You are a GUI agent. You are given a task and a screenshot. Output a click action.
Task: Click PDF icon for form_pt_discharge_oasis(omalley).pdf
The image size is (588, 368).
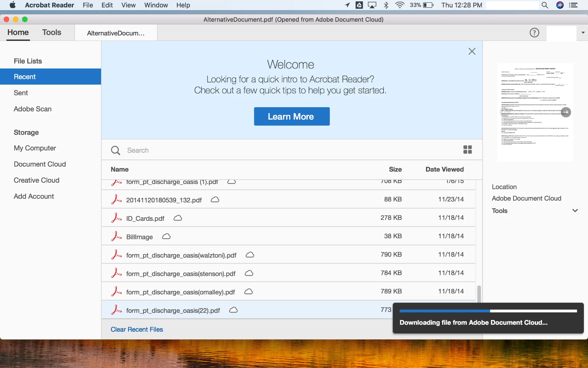(x=116, y=291)
